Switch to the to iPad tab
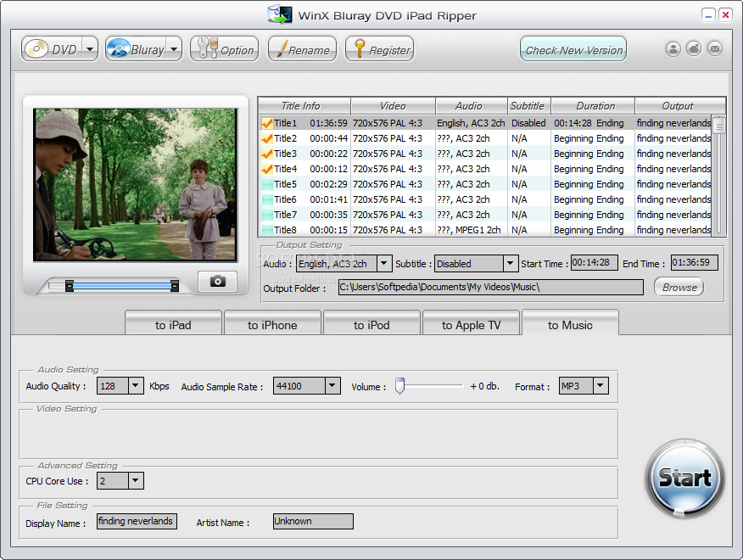 [173, 325]
